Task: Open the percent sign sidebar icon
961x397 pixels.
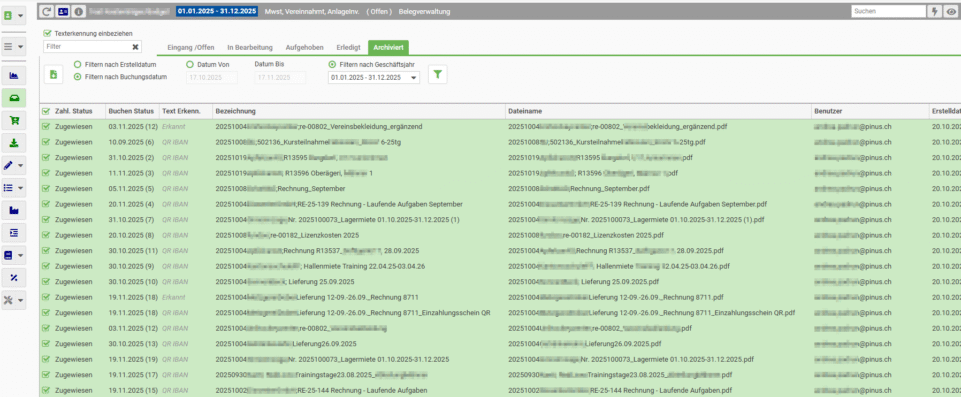Action: tap(13, 278)
